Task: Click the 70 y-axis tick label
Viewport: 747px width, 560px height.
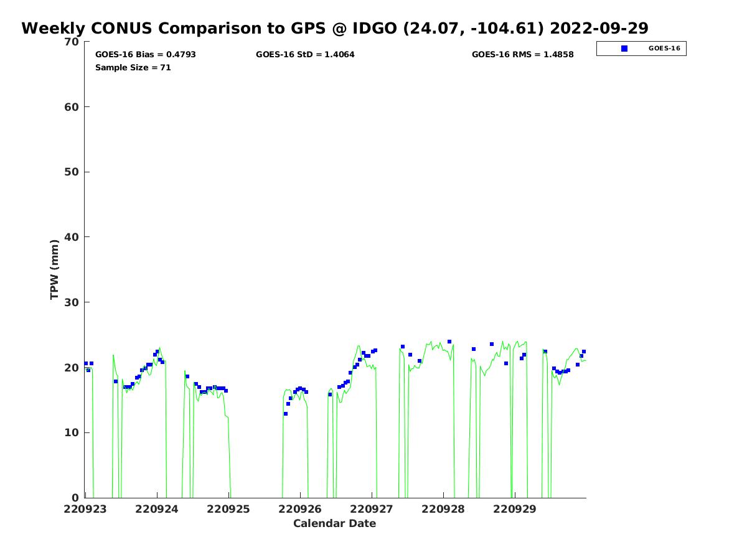Action: [x=72, y=42]
